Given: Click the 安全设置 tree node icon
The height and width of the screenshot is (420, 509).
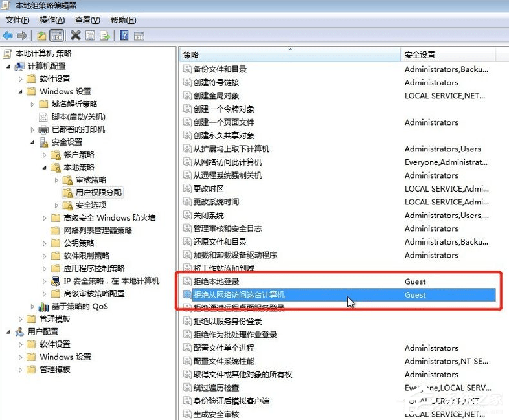Looking at the screenshot, I should (43, 142).
